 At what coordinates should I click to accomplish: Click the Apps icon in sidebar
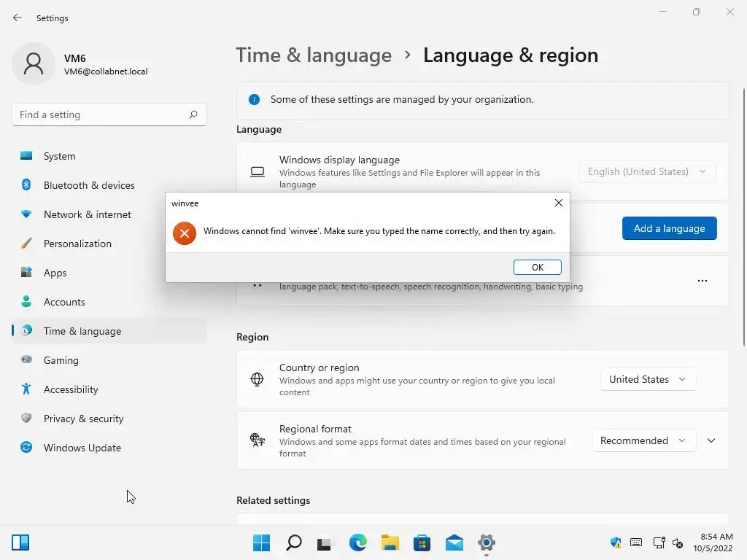[26, 272]
